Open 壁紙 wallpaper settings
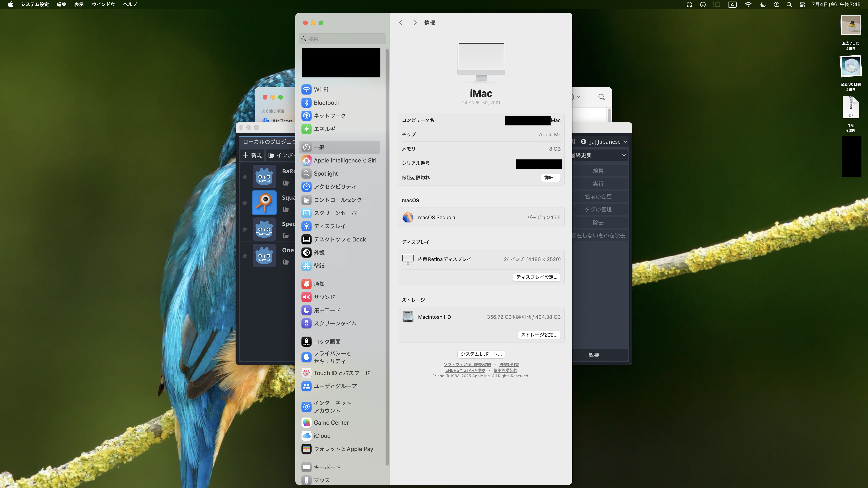This screenshot has height=488, width=868. (x=340, y=266)
